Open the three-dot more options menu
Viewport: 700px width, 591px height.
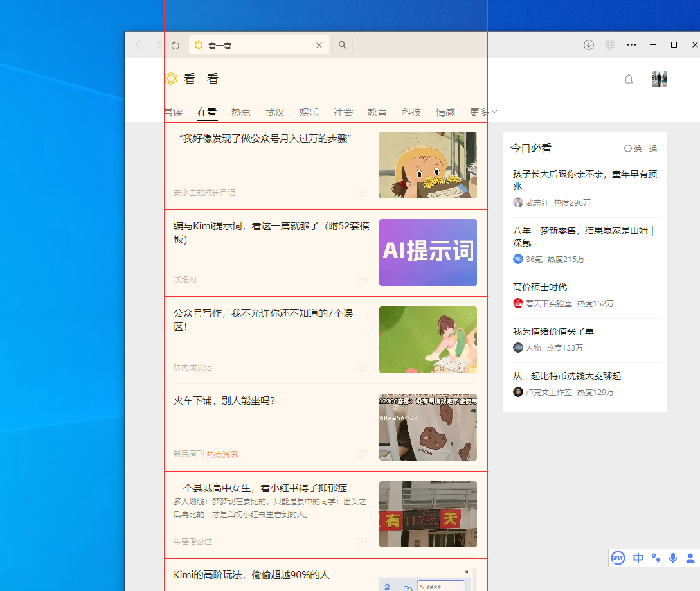click(x=631, y=45)
